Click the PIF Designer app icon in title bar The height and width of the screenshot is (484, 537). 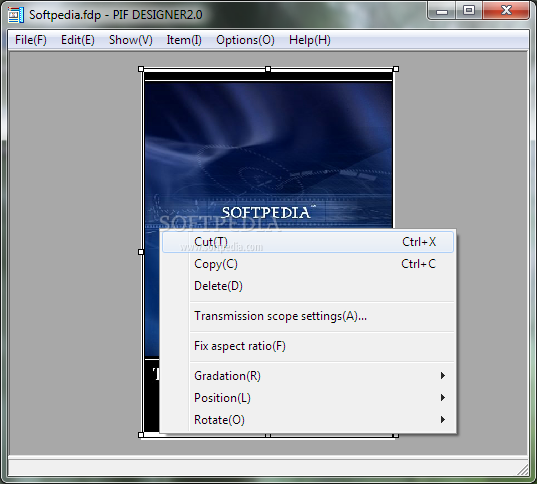[16, 15]
